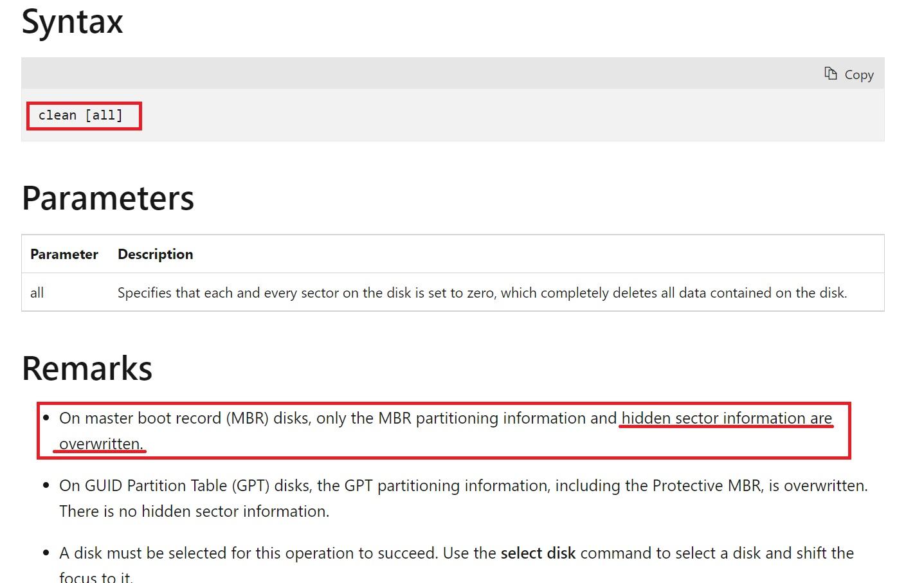Click the bullet point before the MBR remark
The image size is (924, 583).
[46, 418]
